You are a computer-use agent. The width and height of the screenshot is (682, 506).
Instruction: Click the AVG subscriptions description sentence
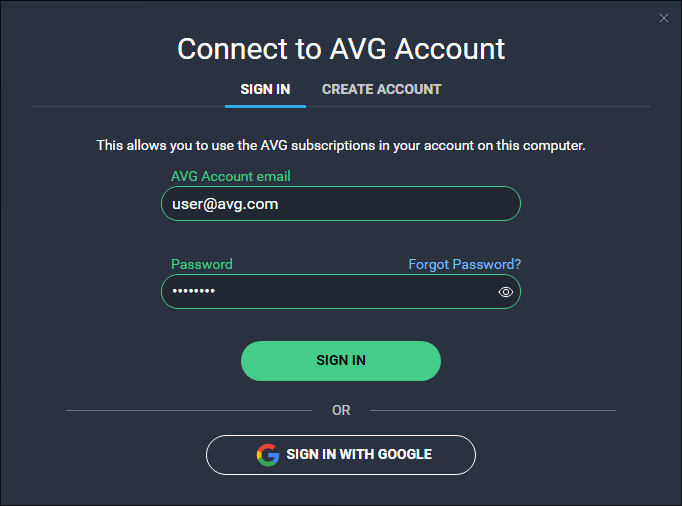pos(341,145)
